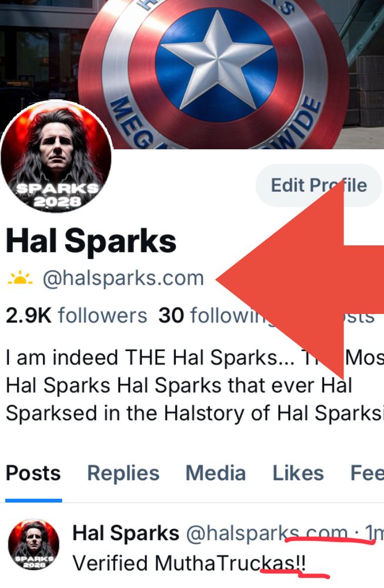Click the Edit Profile button
384x588 pixels.
pyautogui.click(x=319, y=185)
